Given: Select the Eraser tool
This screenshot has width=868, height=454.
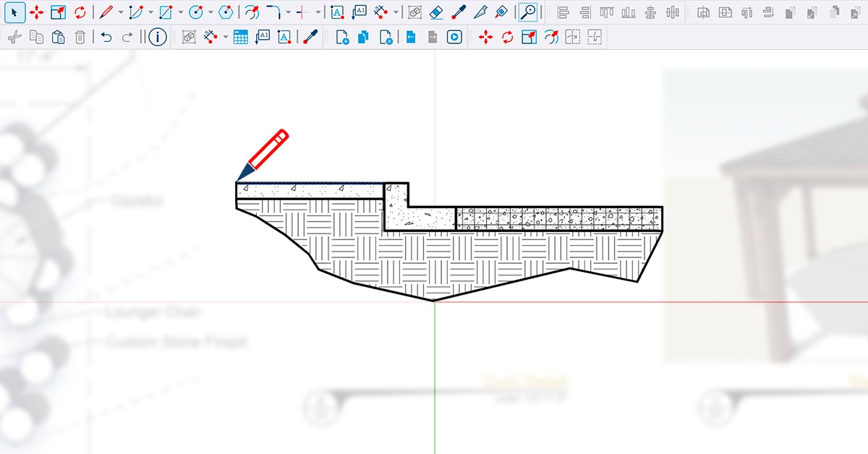Looking at the screenshot, I should pyautogui.click(x=435, y=12).
